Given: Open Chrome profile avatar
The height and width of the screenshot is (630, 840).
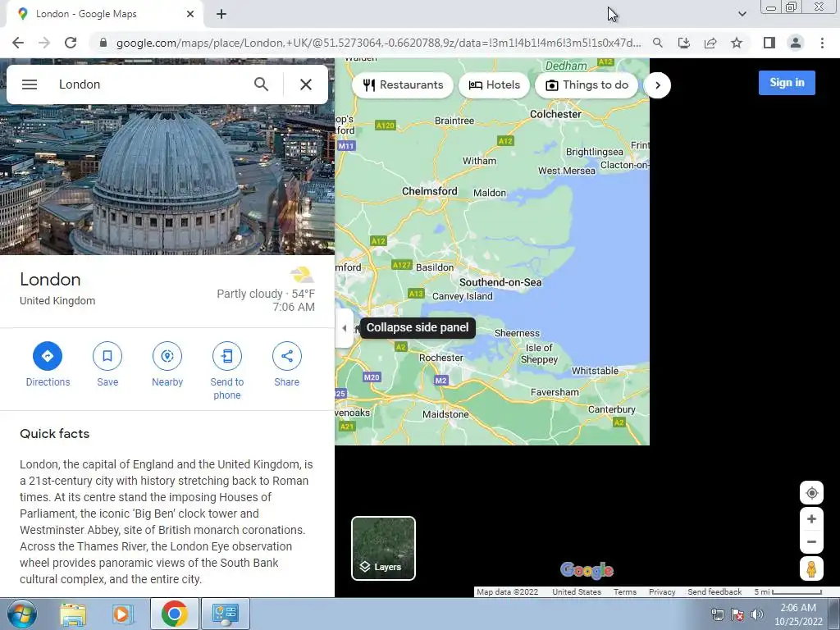Looking at the screenshot, I should 796,43.
